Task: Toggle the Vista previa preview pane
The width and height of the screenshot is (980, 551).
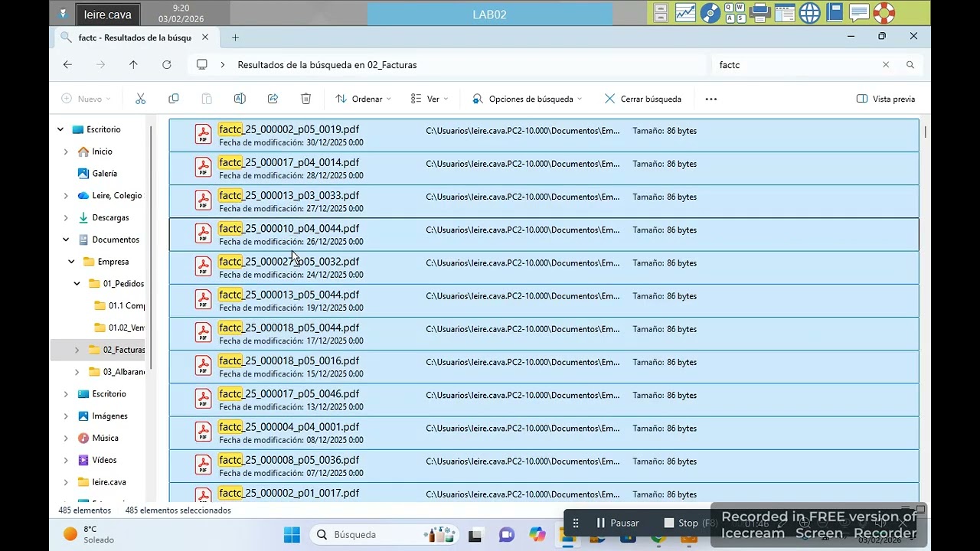Action: 886,99
